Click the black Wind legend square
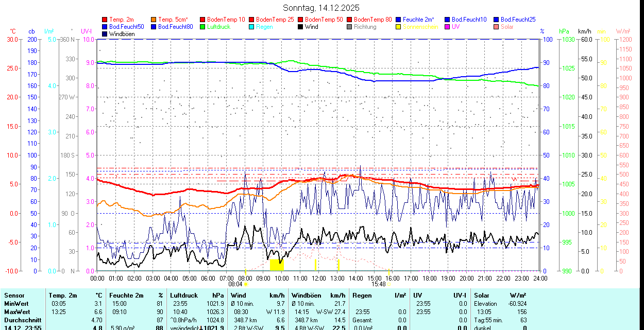 [x=301, y=27]
